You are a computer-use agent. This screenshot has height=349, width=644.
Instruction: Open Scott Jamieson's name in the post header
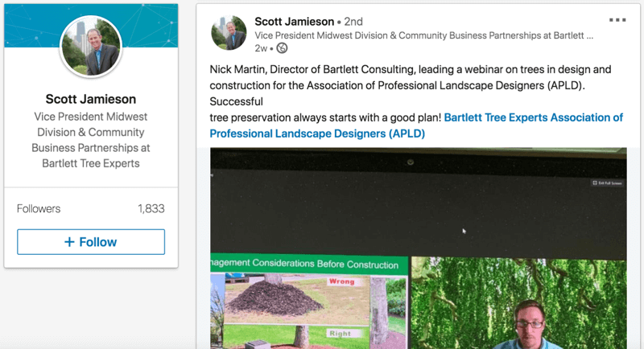click(x=295, y=21)
